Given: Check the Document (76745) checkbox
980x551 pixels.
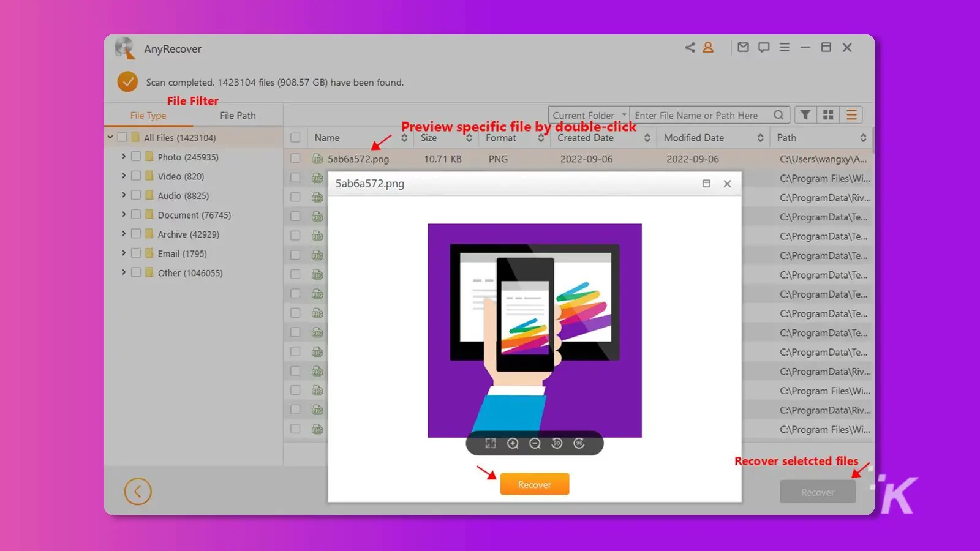Looking at the screenshot, I should click(x=136, y=215).
